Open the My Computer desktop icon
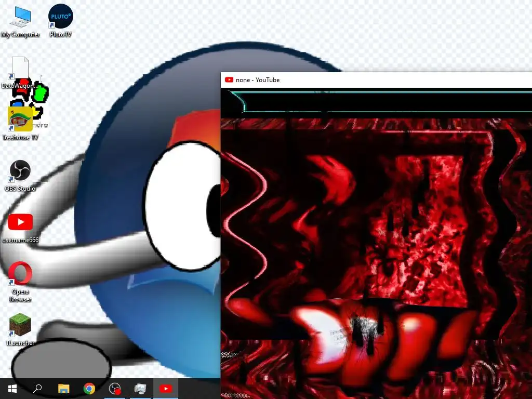Screen dimensions: 532x399 [20, 21]
